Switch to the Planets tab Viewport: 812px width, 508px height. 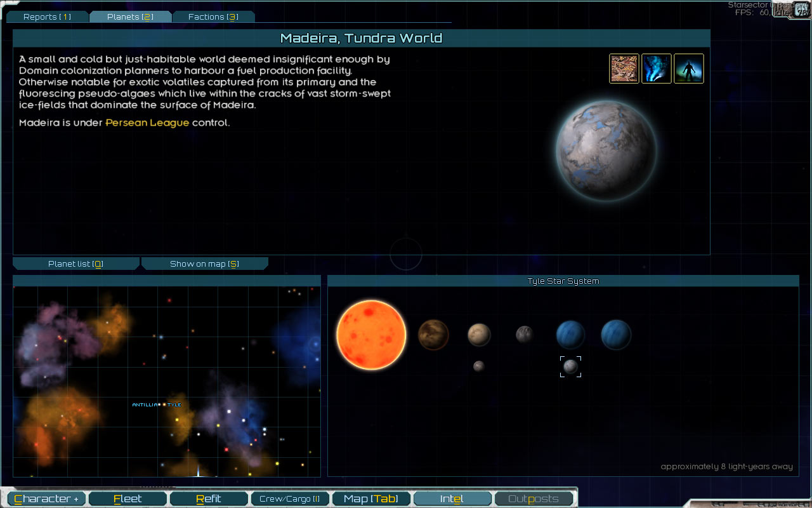(130, 17)
